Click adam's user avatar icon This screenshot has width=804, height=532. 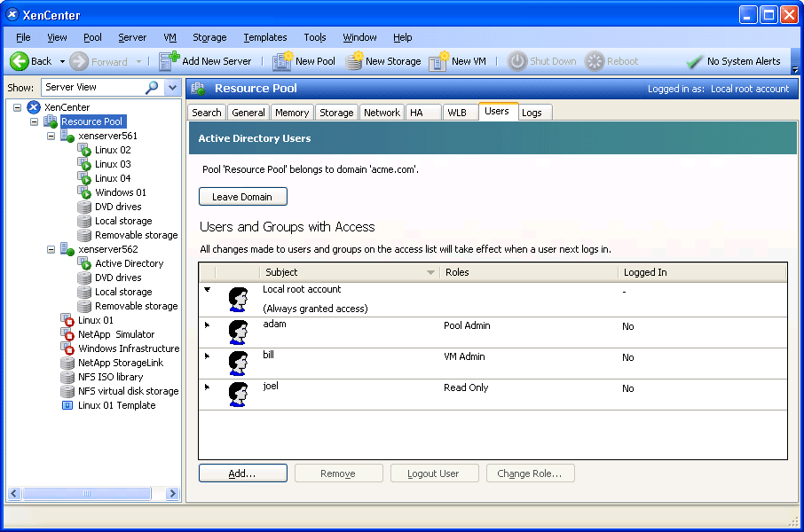point(238,332)
